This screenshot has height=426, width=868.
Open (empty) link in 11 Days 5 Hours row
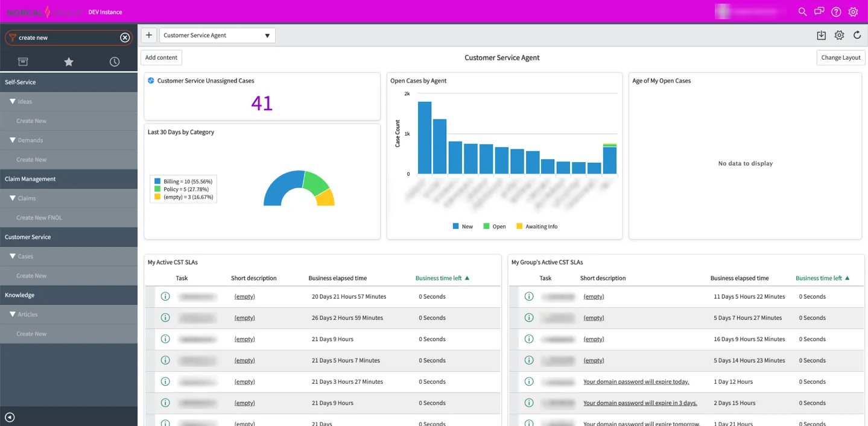tap(594, 296)
